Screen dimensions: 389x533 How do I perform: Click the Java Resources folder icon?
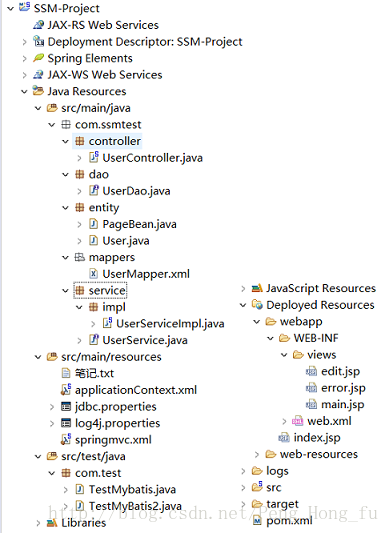38,91
